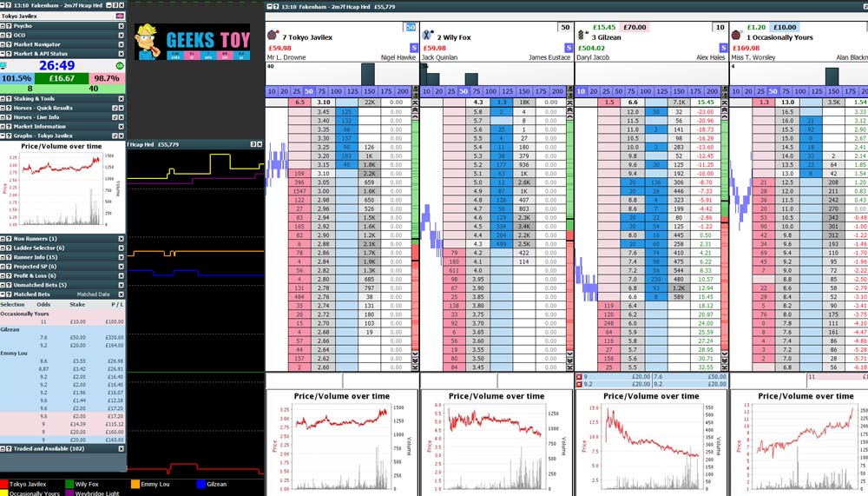Open help icon for Market Navigator
The image size is (868, 496).
coord(9,44)
